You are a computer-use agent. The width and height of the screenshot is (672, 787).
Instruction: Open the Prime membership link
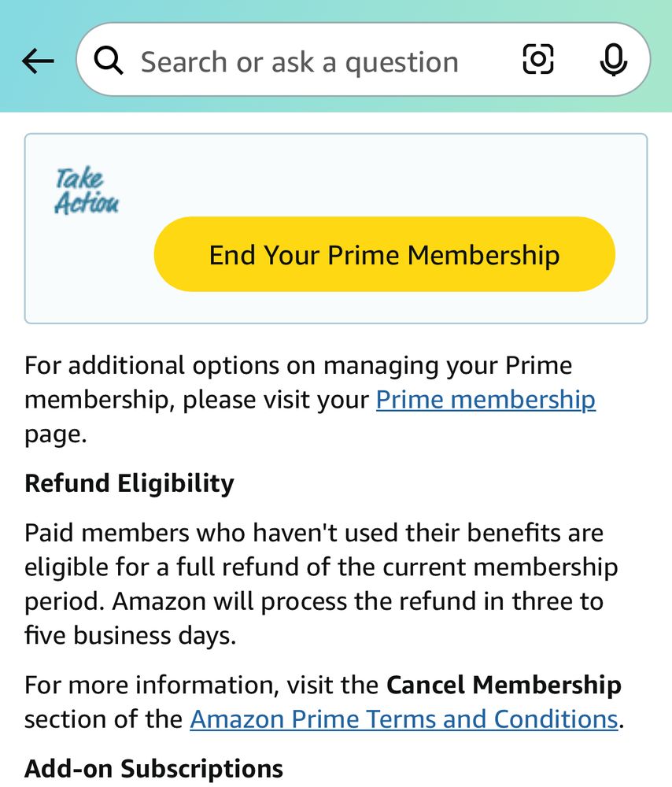[486, 400]
